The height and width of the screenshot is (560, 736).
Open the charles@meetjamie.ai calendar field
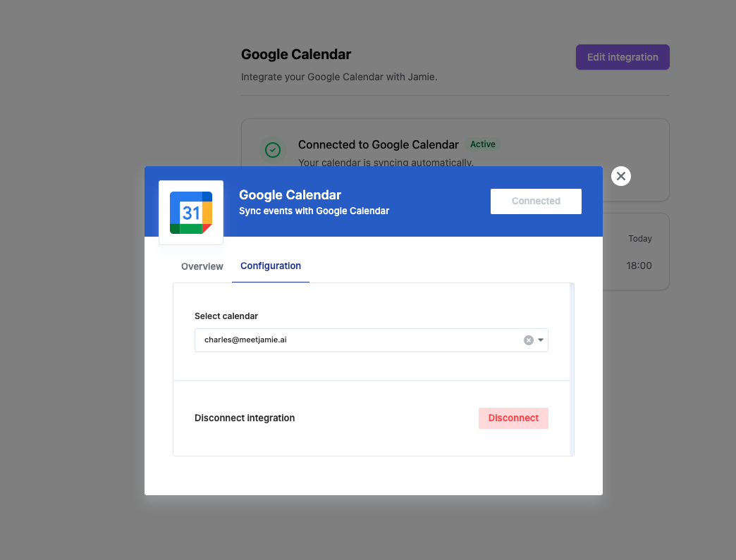pyautogui.click(x=372, y=340)
